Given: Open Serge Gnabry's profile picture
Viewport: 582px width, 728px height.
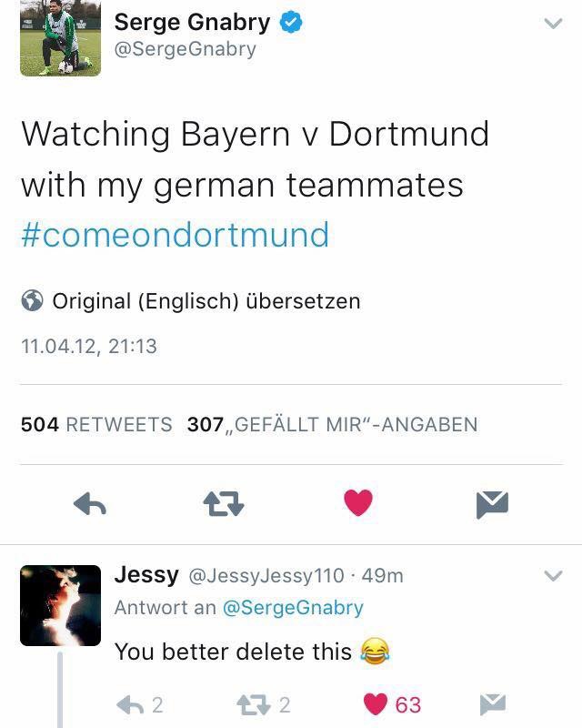Looking at the screenshot, I should (60, 37).
